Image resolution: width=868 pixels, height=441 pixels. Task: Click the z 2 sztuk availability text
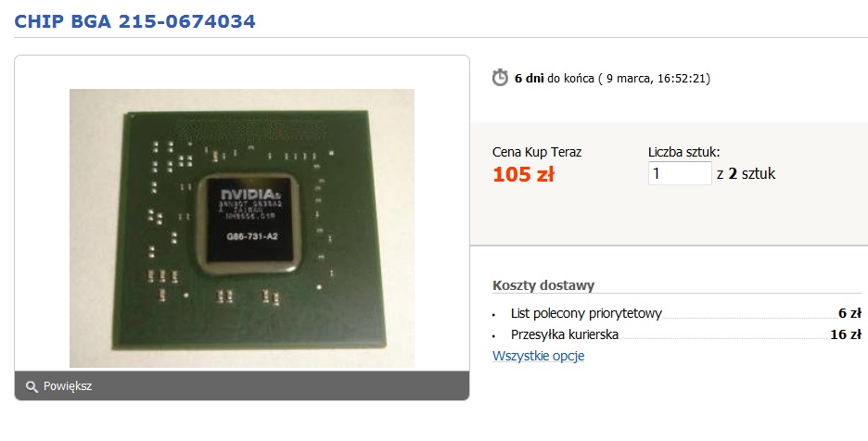746,174
